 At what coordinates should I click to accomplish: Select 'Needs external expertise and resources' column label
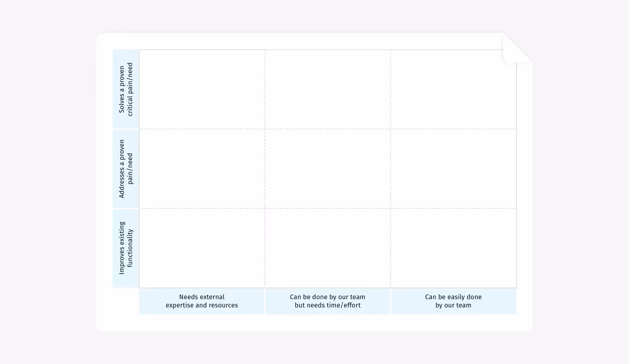(202, 301)
